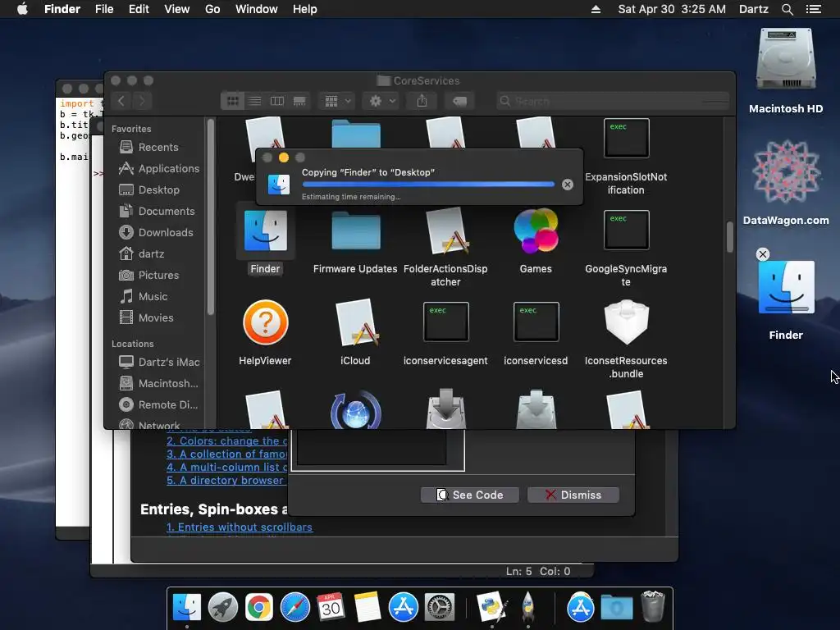Open Launchpad from the Dock
Image resolution: width=840 pixels, height=630 pixels.
(x=223, y=608)
